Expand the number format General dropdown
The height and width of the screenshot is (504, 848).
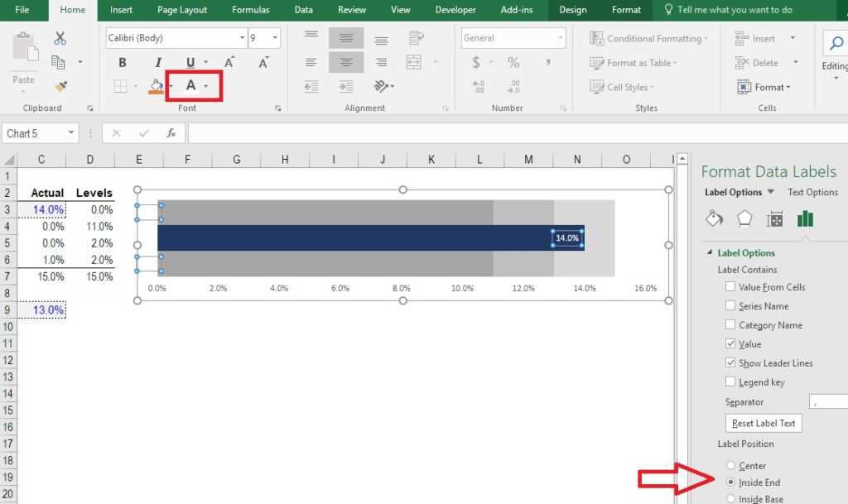coord(561,38)
